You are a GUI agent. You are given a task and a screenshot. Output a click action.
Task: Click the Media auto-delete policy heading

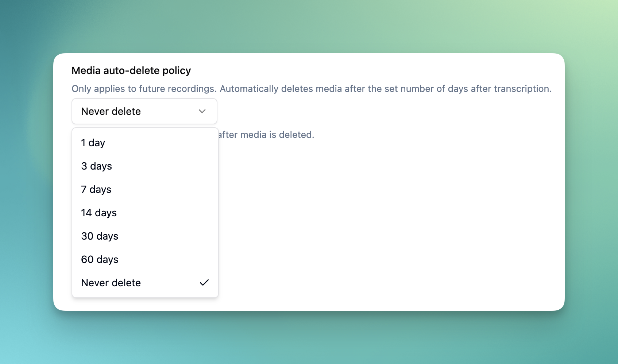coord(131,70)
